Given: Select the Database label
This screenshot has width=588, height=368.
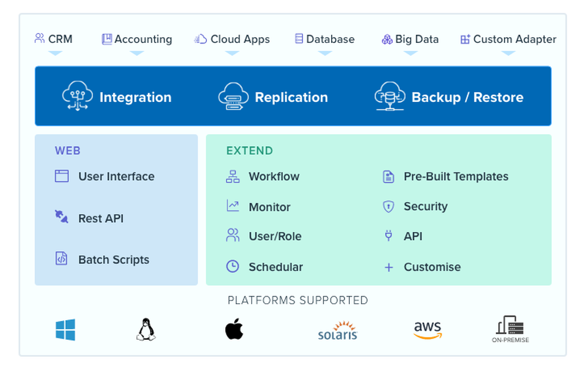Looking at the screenshot, I should click(x=330, y=39).
